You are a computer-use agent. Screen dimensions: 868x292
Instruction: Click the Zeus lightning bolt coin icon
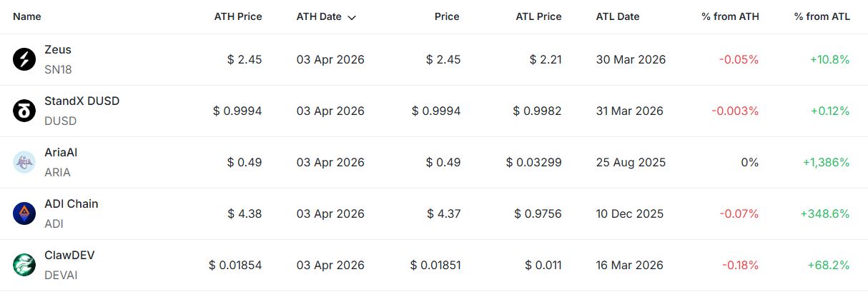[x=24, y=60]
